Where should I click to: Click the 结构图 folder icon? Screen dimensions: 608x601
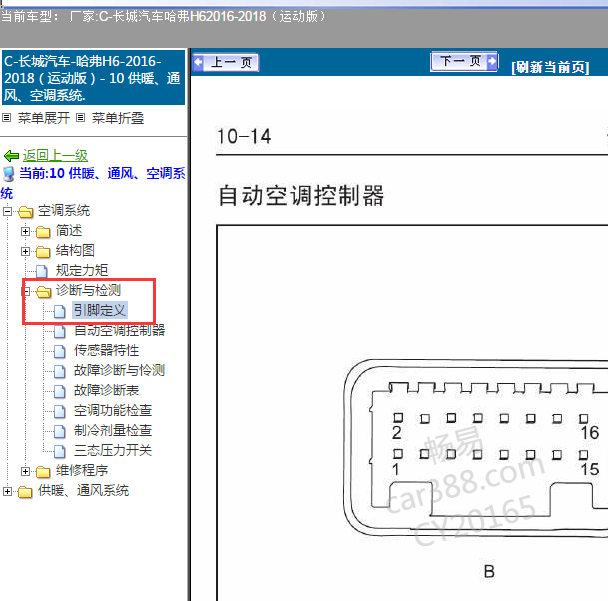click(x=43, y=252)
